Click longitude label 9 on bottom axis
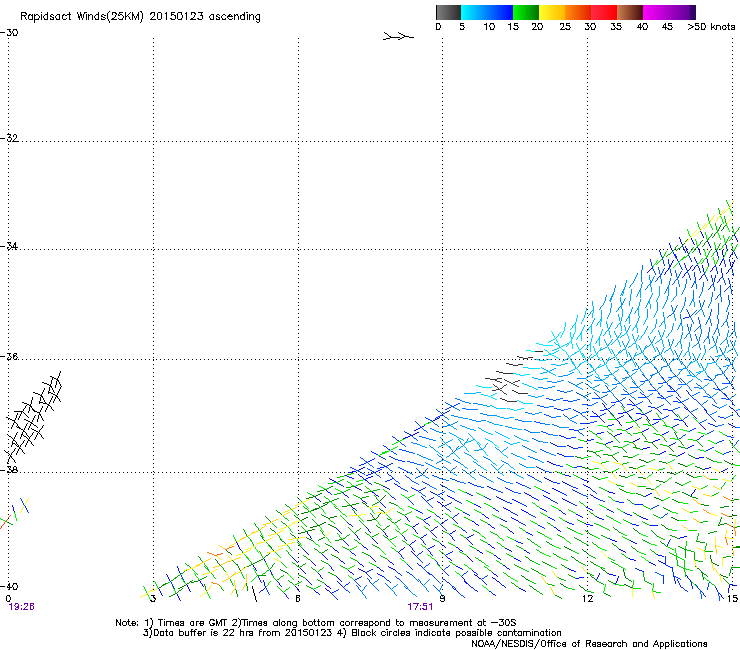Image resolution: width=740 pixels, height=650 pixels. [x=442, y=599]
